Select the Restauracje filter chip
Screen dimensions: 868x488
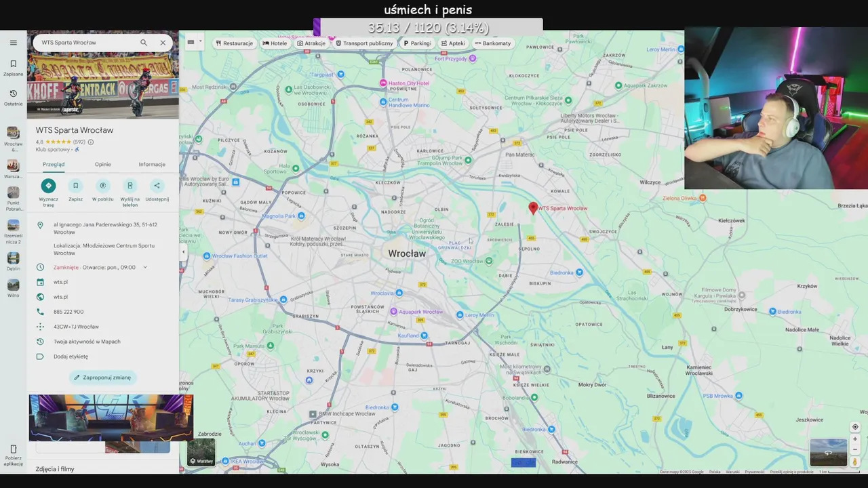pyautogui.click(x=234, y=43)
